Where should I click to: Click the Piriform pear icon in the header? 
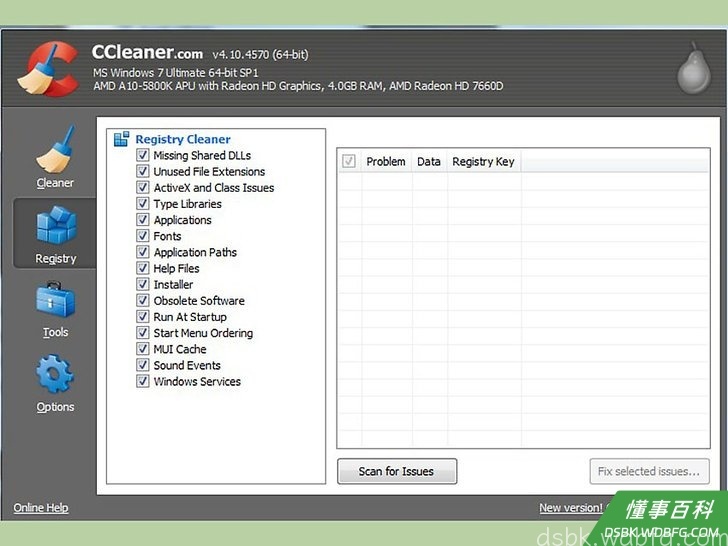point(694,68)
